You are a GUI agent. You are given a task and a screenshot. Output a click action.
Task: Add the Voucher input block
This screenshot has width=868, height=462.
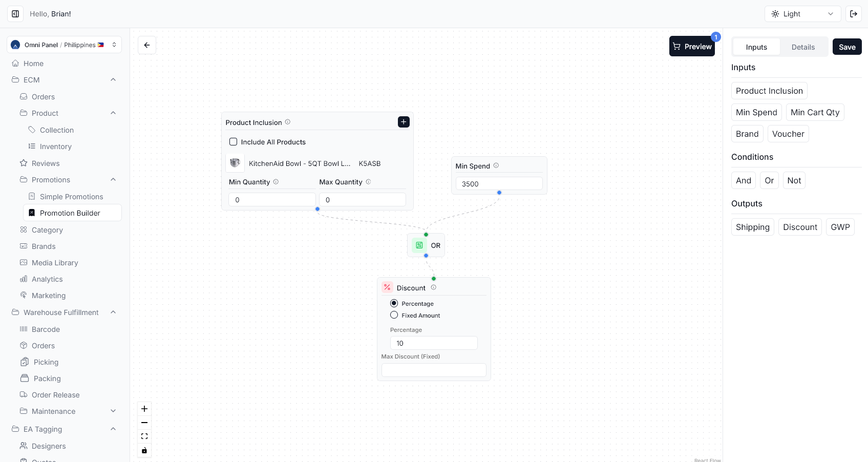(788, 134)
